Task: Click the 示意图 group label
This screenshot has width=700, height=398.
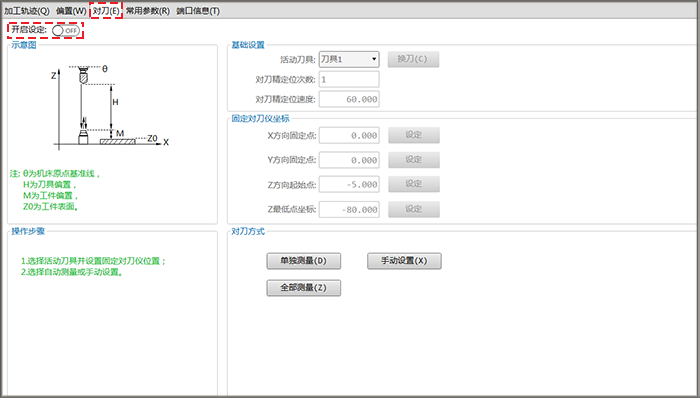Action: point(24,45)
